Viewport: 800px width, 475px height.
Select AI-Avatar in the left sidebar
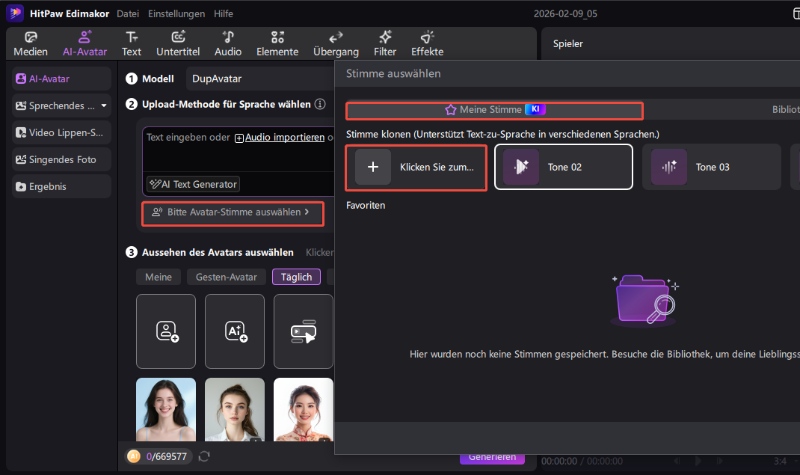(x=61, y=79)
